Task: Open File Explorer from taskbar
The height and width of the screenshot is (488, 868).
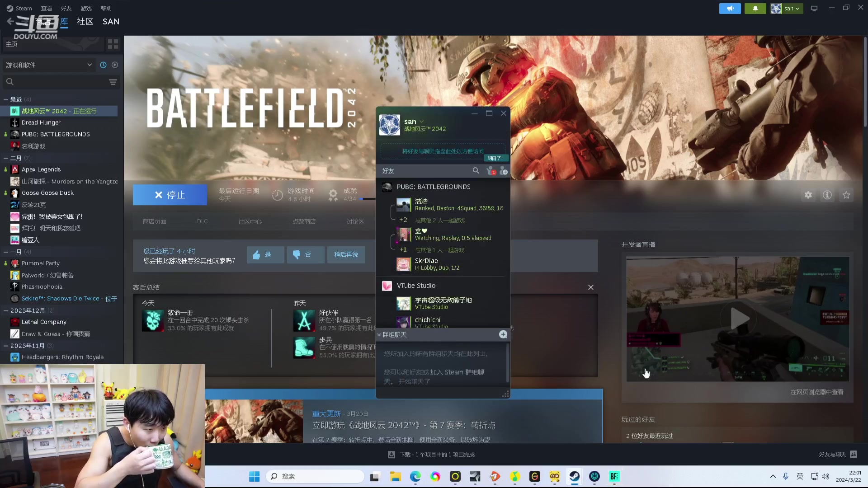Action: [x=396, y=476]
